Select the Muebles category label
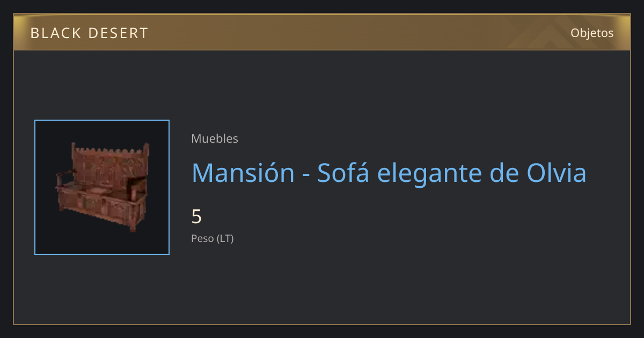The width and height of the screenshot is (644, 338). click(215, 138)
